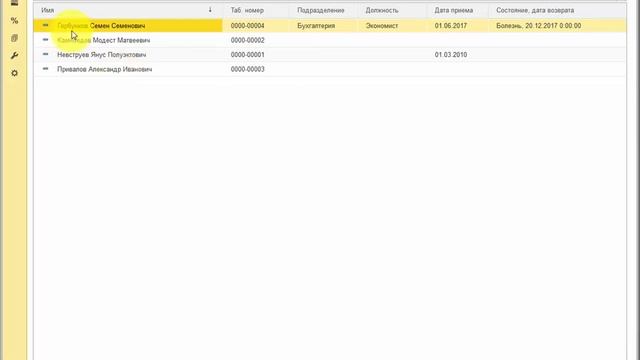Click the Экономист position cell
This screenshot has width=640, height=360.
[382, 26]
